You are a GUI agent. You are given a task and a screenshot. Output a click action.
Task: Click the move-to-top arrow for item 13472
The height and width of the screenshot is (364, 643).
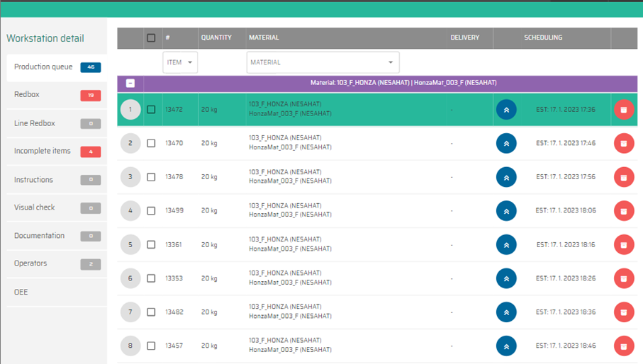(506, 110)
